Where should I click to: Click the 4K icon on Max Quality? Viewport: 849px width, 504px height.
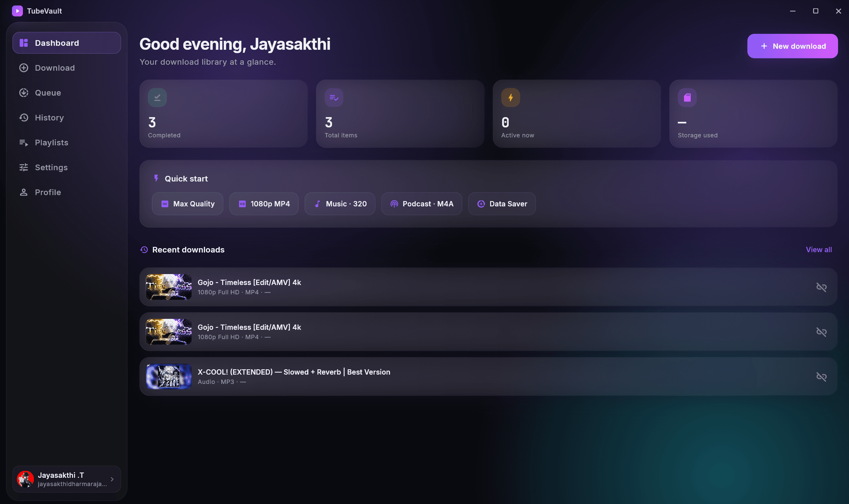point(165,204)
